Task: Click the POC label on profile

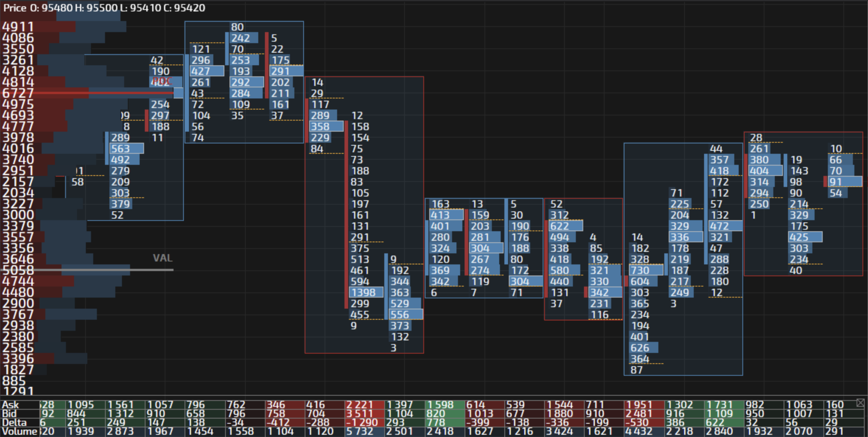Action: click(162, 81)
